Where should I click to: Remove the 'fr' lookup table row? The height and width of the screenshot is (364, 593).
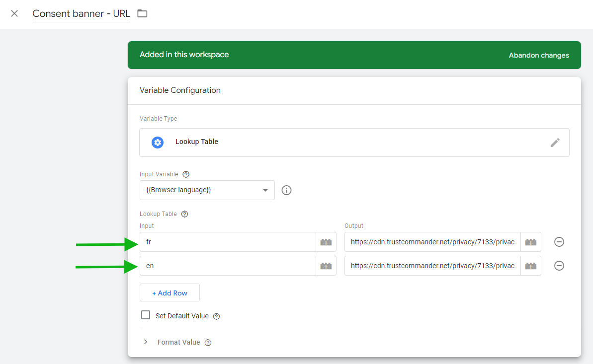559,242
